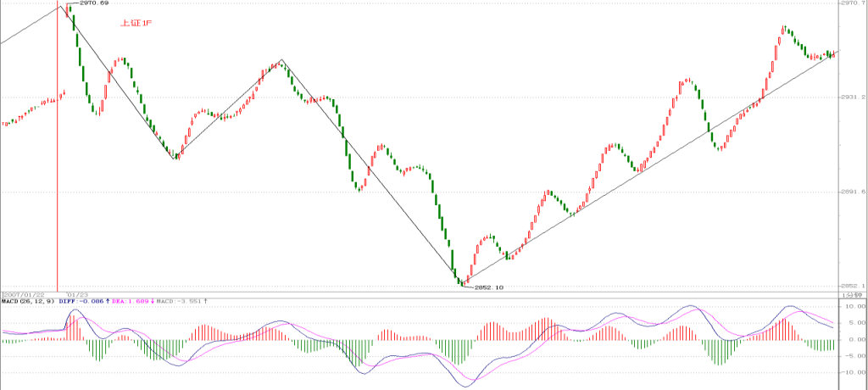
Task: Select the 01/23 date label
Action: click(77, 295)
